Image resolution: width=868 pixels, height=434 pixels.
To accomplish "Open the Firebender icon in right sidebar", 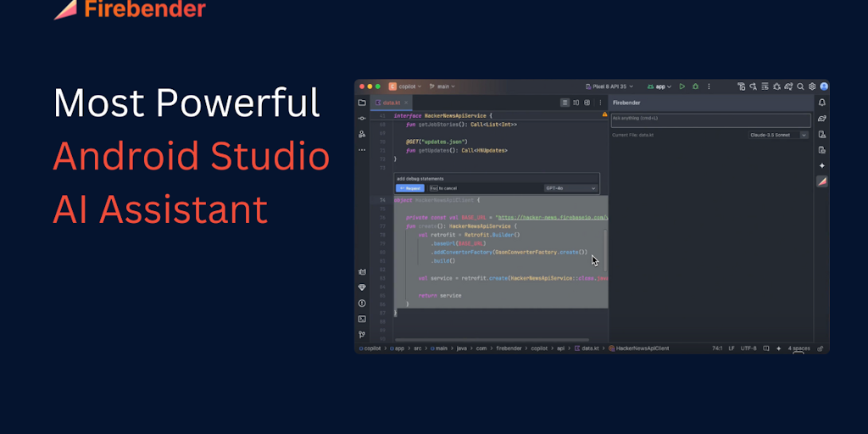I will pos(821,181).
